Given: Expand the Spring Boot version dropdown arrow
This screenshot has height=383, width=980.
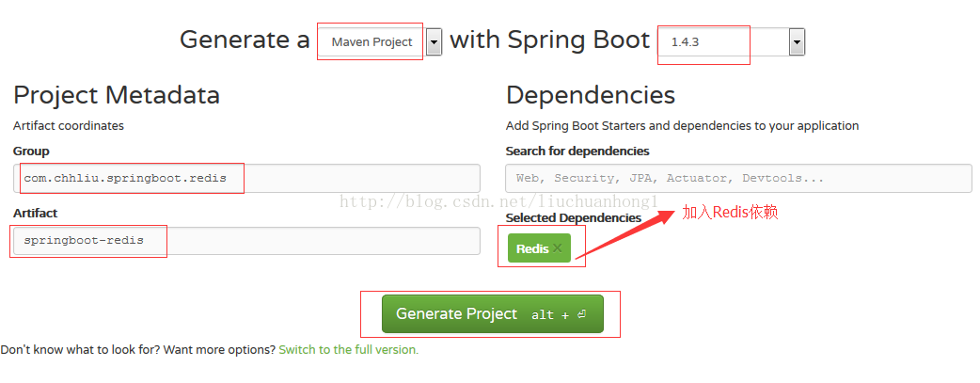Looking at the screenshot, I should (x=797, y=41).
